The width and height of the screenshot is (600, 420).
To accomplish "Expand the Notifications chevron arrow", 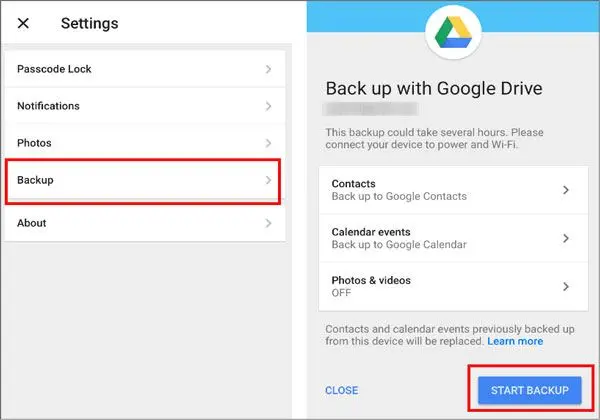I will click(x=268, y=106).
